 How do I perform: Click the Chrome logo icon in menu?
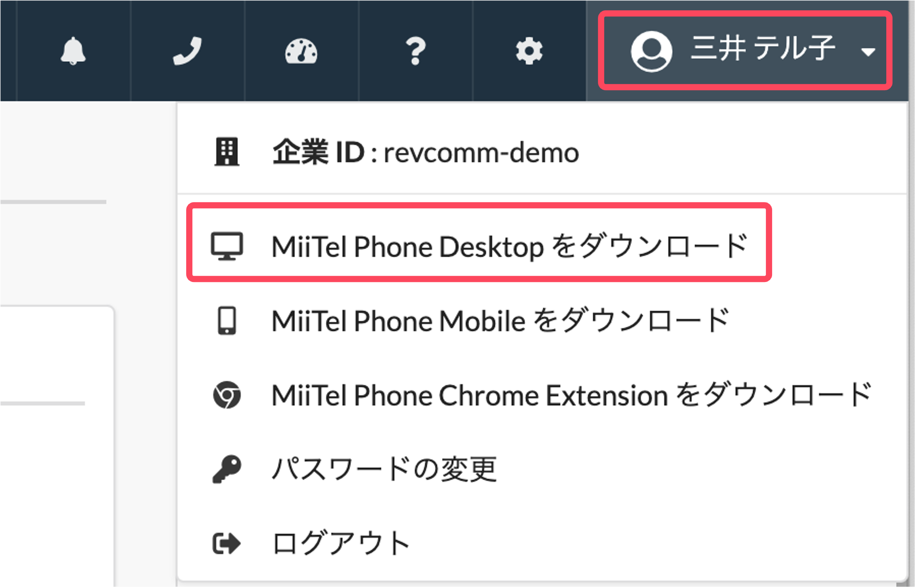tap(227, 395)
